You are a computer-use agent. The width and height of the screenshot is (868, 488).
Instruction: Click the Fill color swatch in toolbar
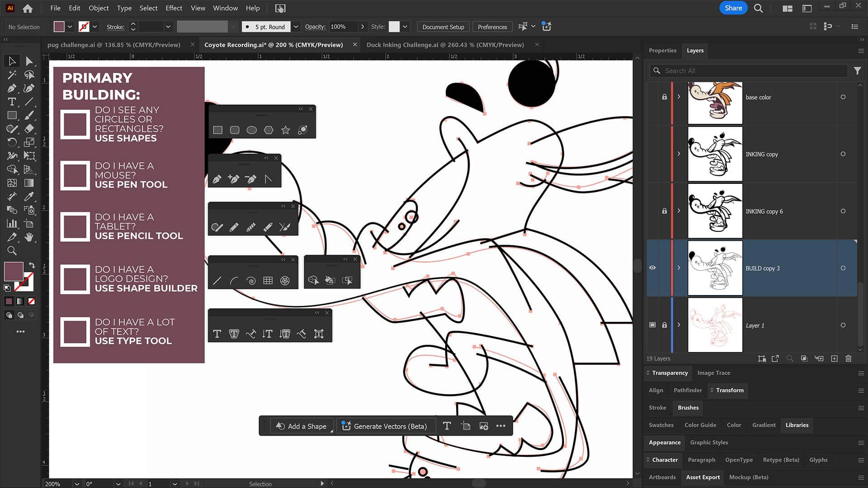14,272
